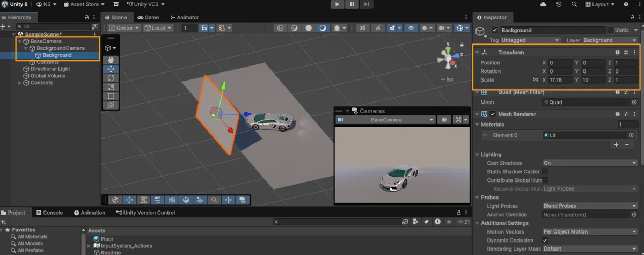644x255 pixels.
Task: Open the Asset Store menu
Action: point(84,4)
